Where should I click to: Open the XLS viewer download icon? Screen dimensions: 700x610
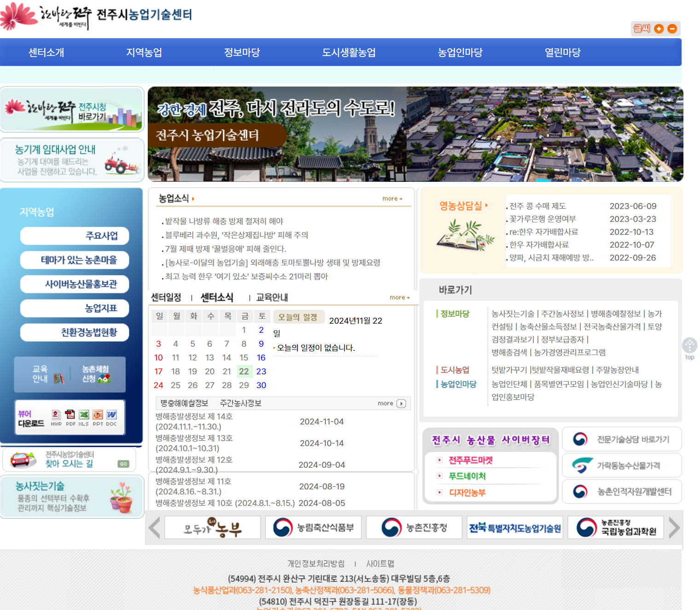84,418
